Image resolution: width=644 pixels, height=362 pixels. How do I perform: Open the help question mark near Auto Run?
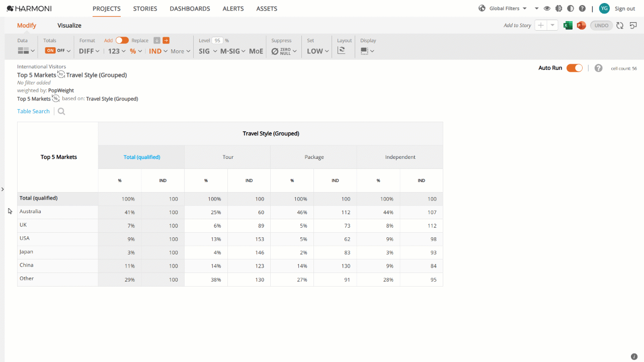pos(598,68)
